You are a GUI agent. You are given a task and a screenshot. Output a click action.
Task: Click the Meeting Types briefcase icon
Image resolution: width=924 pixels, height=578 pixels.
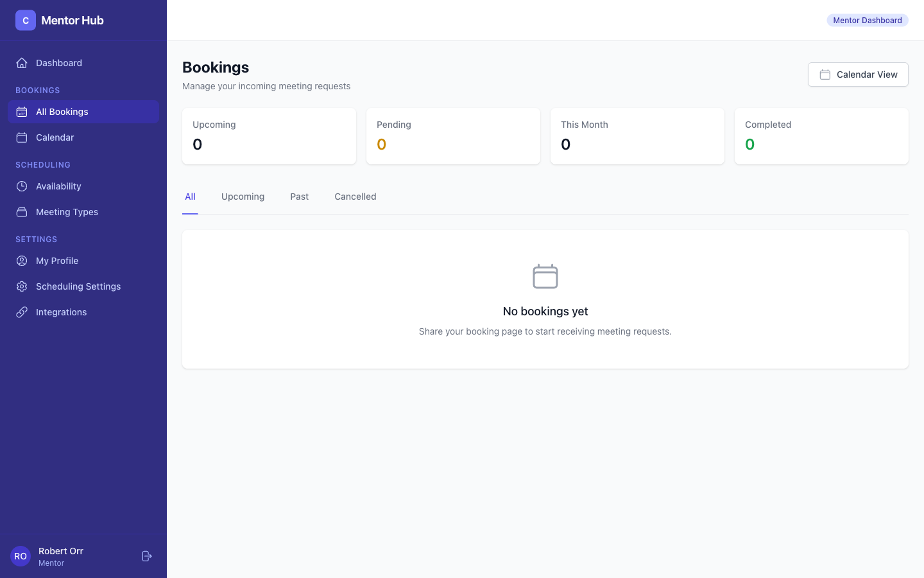[x=22, y=212]
